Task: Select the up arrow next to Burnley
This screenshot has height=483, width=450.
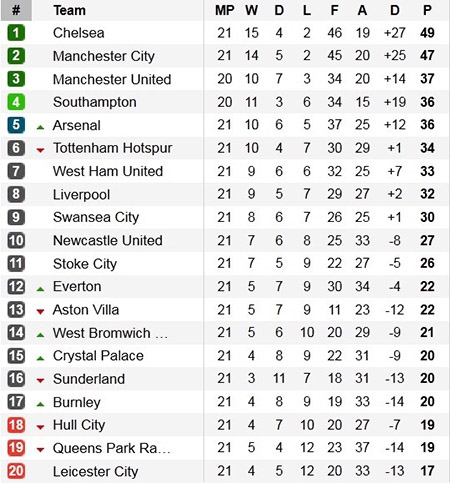Action: (x=40, y=404)
